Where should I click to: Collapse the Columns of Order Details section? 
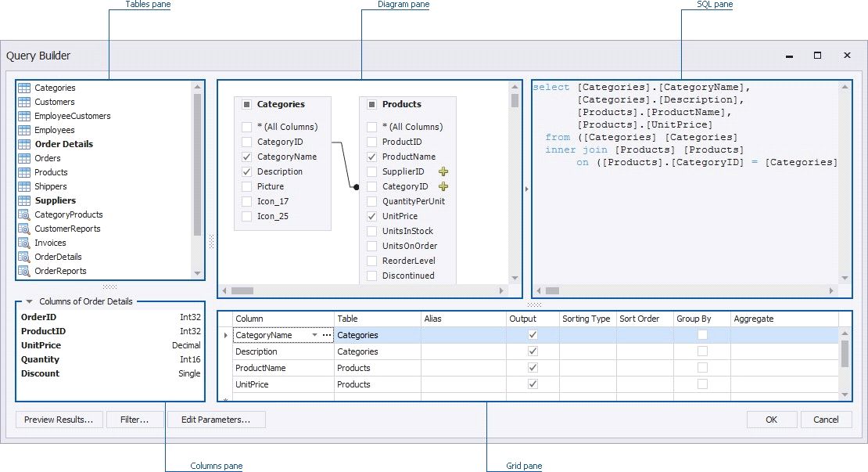click(29, 301)
